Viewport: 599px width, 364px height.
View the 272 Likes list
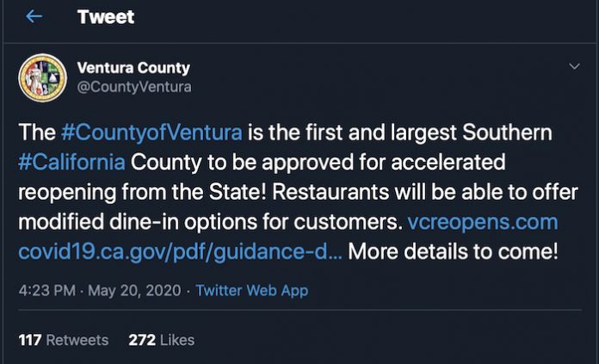pyautogui.click(x=161, y=340)
